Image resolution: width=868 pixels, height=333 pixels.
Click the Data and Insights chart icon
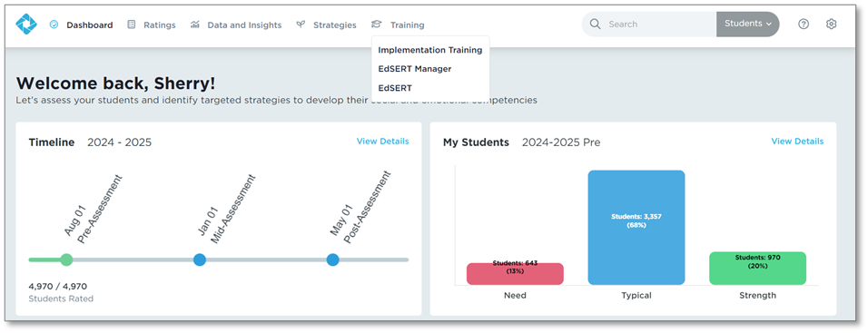(195, 24)
